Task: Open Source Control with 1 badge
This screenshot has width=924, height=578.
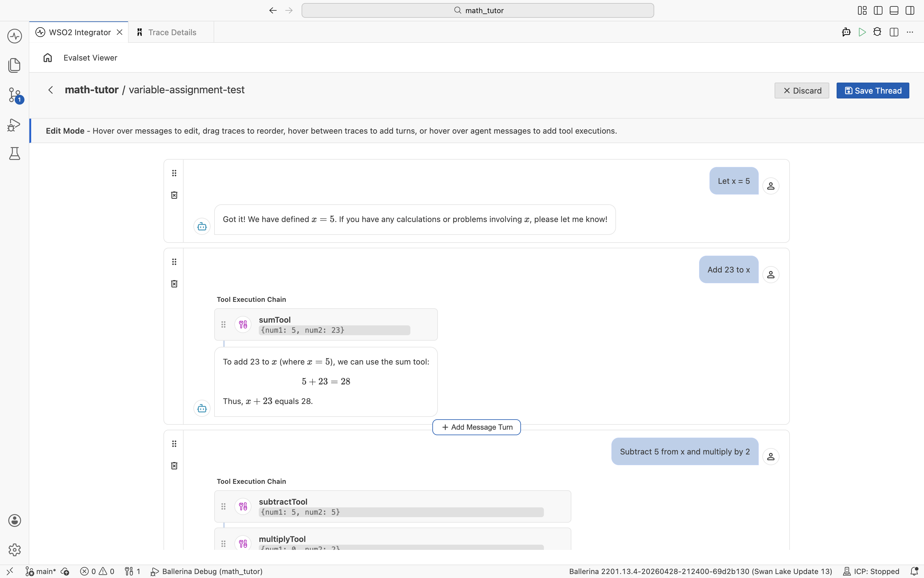Action: pos(15,95)
